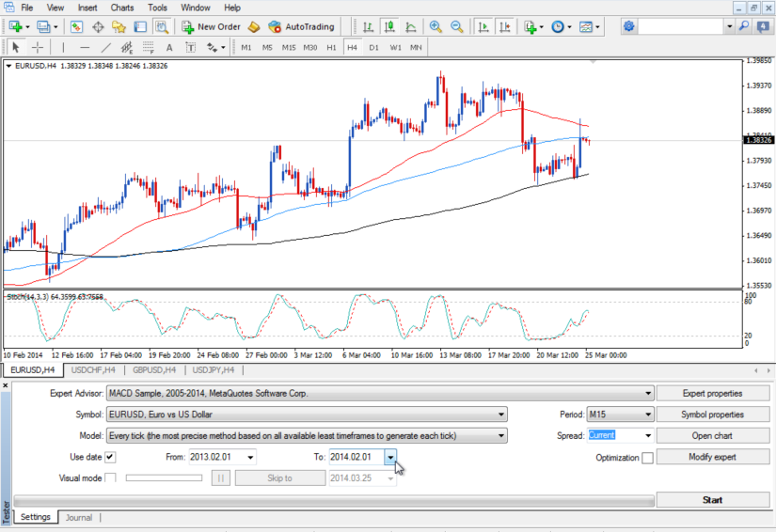The height and width of the screenshot is (532, 776).
Task: Switch to the USDJPY,H4 chart tab
Action: point(214,369)
